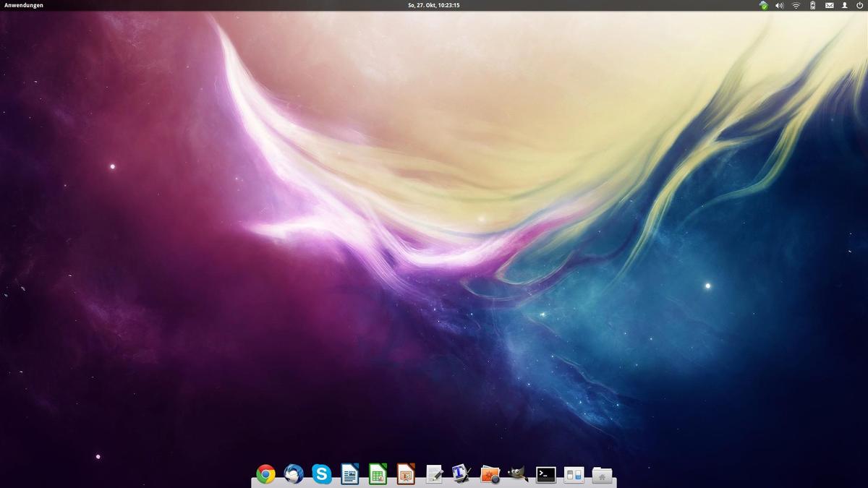This screenshot has height=488, width=868.
Task: Open Google Chrome from the dock
Action: pyautogui.click(x=265, y=474)
